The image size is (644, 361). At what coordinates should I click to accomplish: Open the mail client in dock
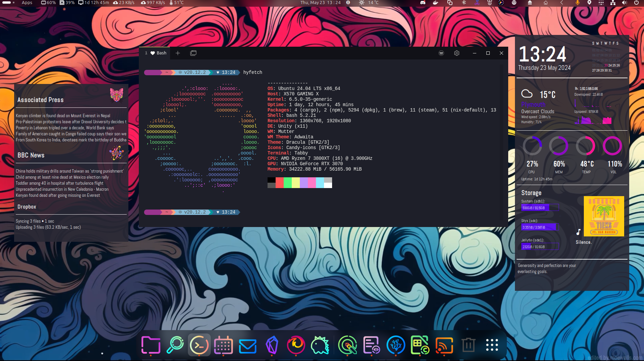248,346
